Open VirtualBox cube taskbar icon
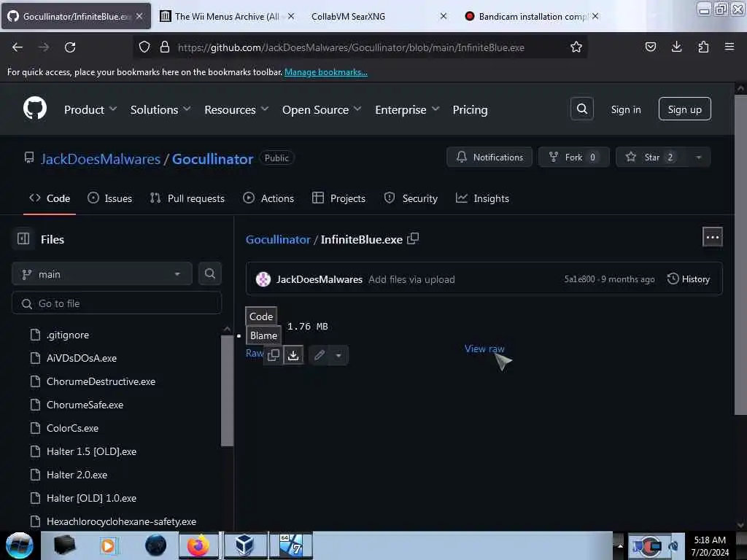The height and width of the screenshot is (560, 747). [244, 545]
